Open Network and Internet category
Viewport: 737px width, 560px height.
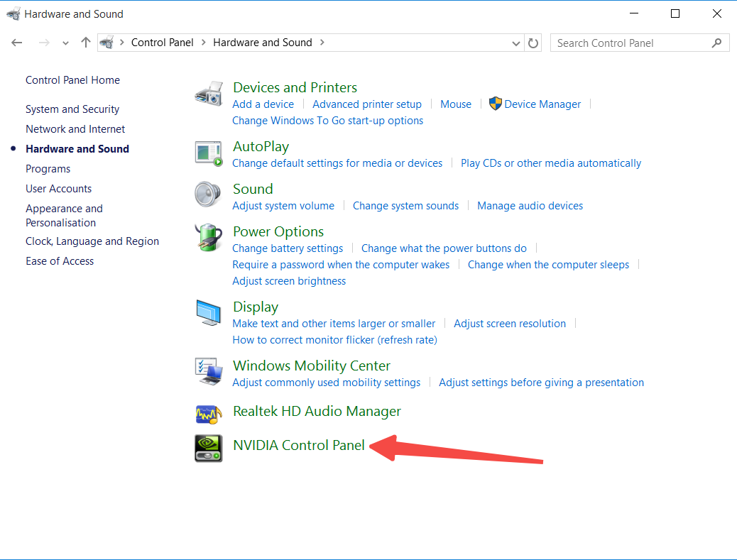75,128
